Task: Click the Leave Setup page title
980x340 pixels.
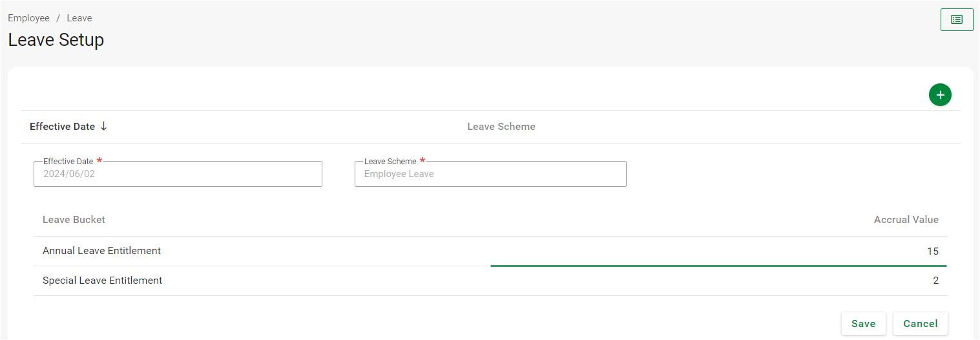Action: pyautogui.click(x=56, y=40)
